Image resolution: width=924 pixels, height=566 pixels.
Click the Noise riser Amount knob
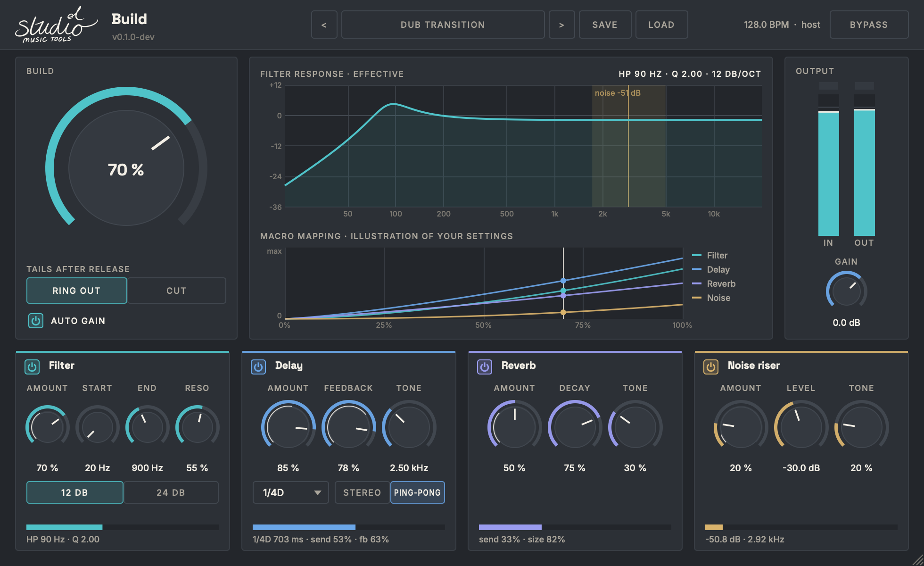point(741,427)
